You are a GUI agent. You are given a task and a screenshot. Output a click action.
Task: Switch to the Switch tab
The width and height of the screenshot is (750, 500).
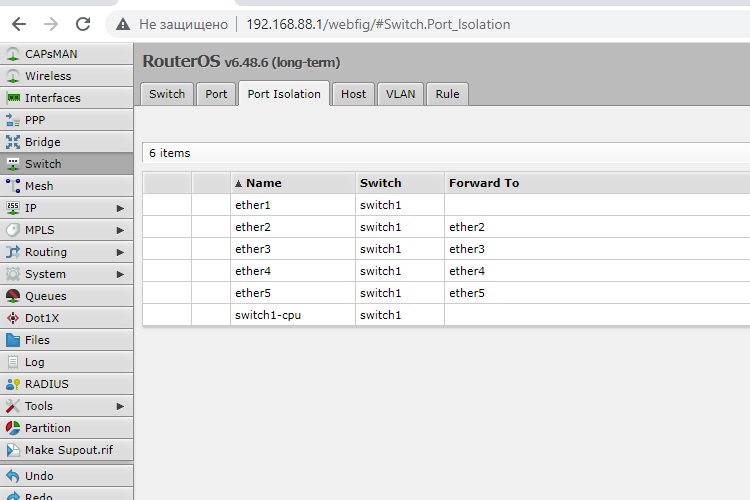point(167,94)
